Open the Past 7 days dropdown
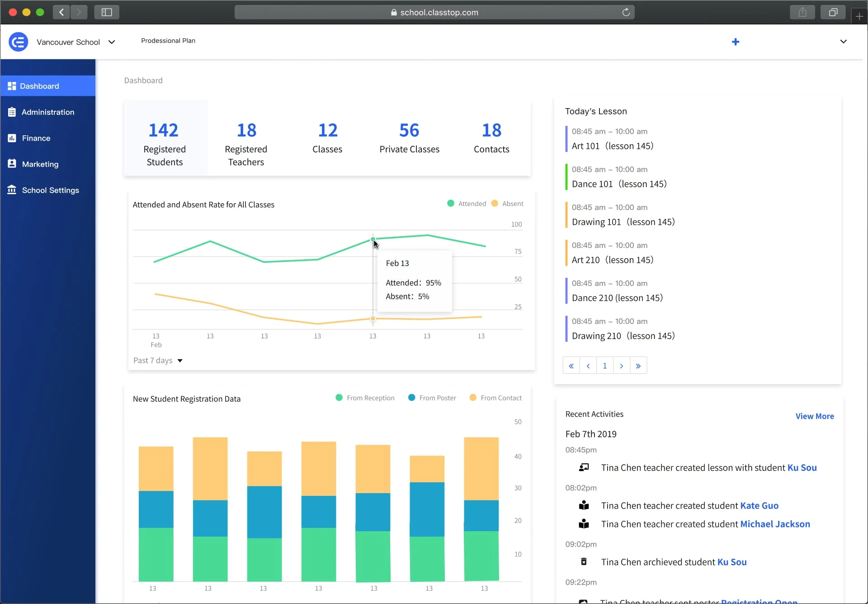The height and width of the screenshot is (604, 868). pyautogui.click(x=158, y=361)
